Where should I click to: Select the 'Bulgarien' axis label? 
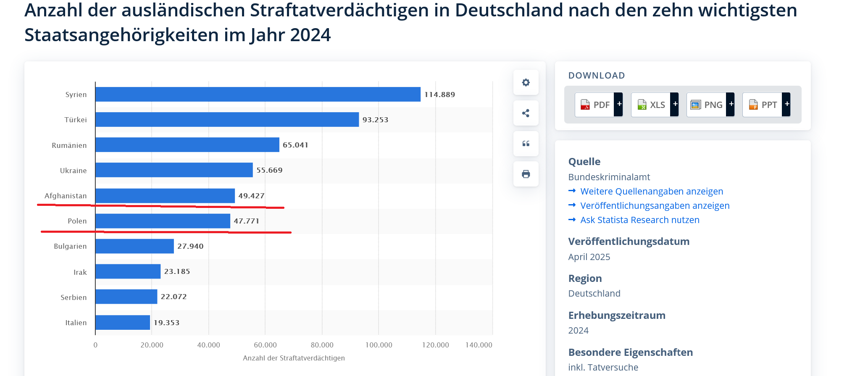click(x=70, y=246)
